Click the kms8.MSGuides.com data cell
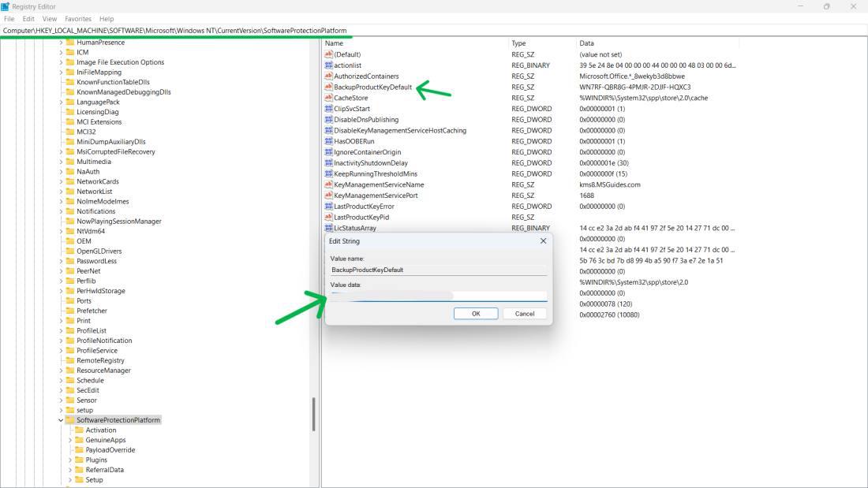The image size is (868, 488). (609, 184)
